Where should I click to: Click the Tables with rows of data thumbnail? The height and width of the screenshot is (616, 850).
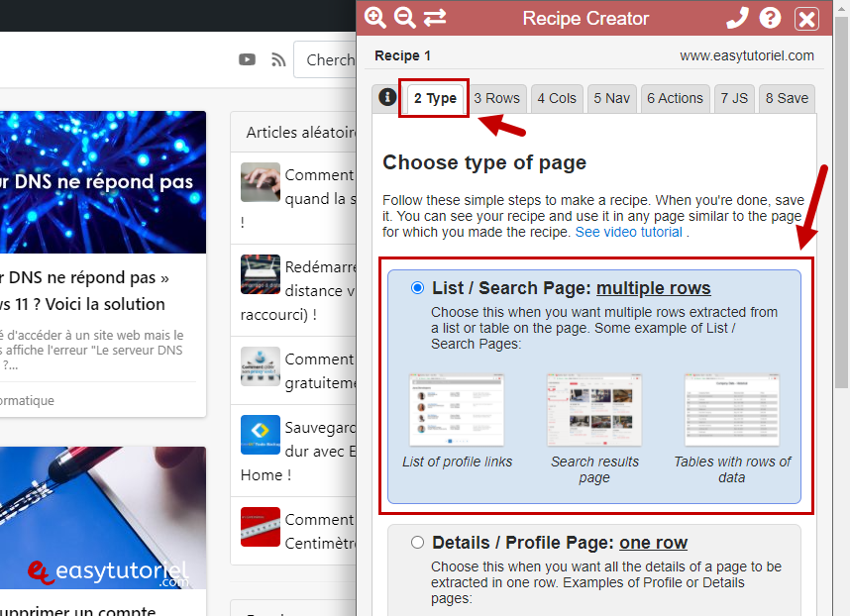point(732,410)
